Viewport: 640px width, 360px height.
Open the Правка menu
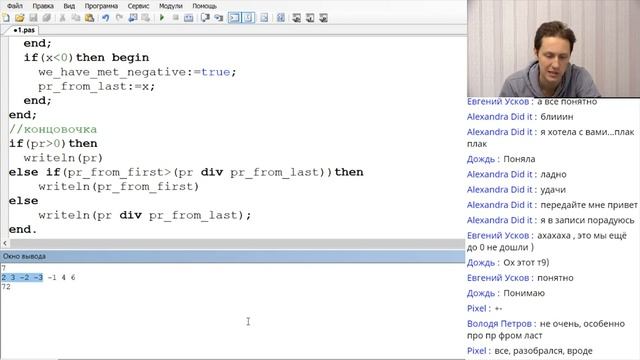[x=43, y=6]
